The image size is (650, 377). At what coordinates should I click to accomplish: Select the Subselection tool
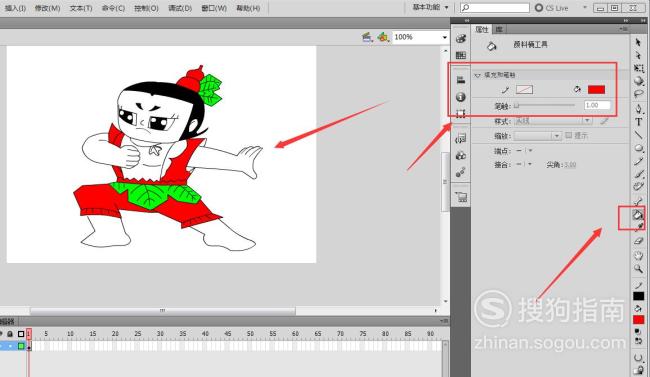(x=638, y=55)
